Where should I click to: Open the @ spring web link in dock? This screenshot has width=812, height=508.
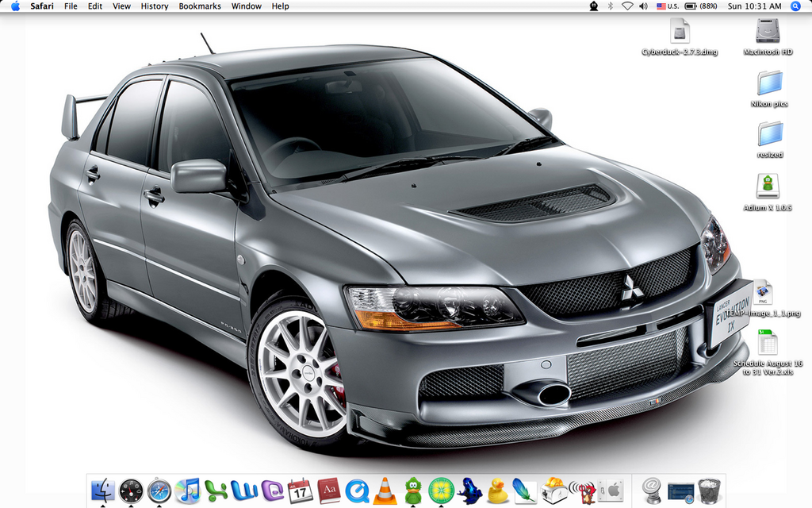click(x=652, y=491)
